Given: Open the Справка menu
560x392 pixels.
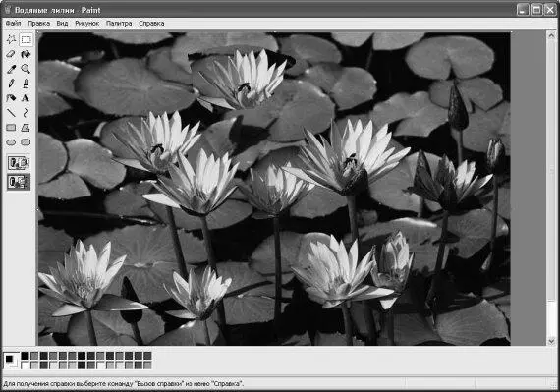Looking at the screenshot, I should coord(151,24).
